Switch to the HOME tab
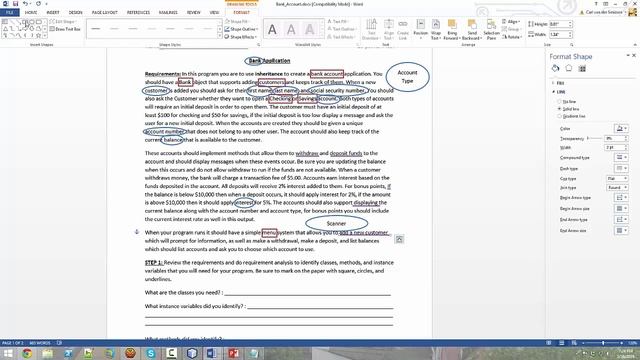Screen dimensions: 640x360 click(31, 13)
